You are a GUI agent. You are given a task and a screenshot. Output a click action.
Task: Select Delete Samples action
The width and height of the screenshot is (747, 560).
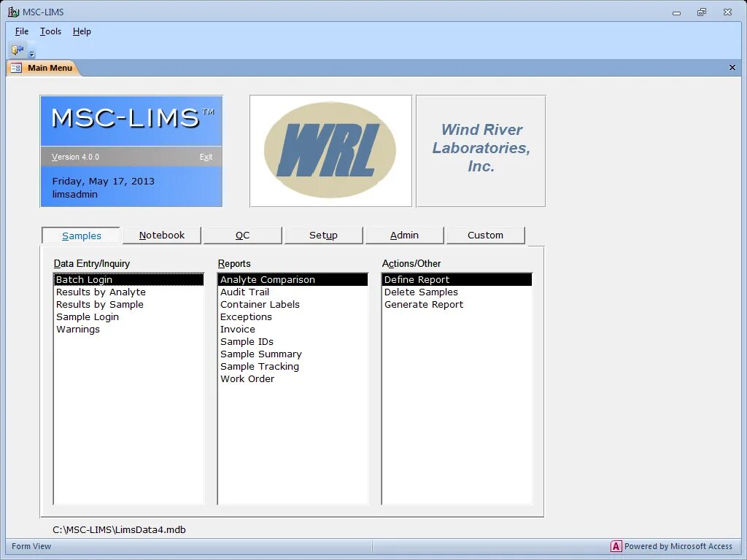point(457,292)
